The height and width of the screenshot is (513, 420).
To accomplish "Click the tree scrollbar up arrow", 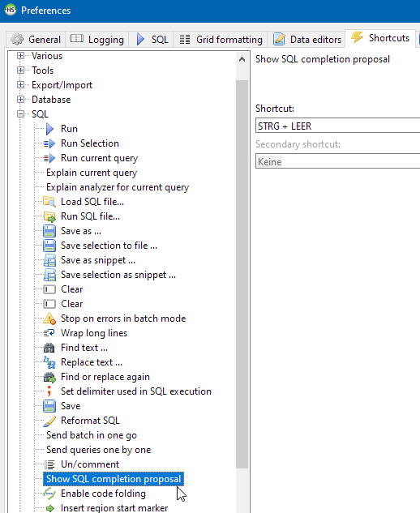I will point(242,59).
